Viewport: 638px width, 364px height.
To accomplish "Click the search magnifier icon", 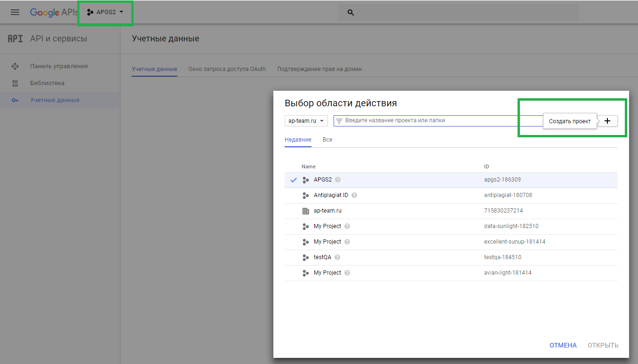I will click(351, 13).
